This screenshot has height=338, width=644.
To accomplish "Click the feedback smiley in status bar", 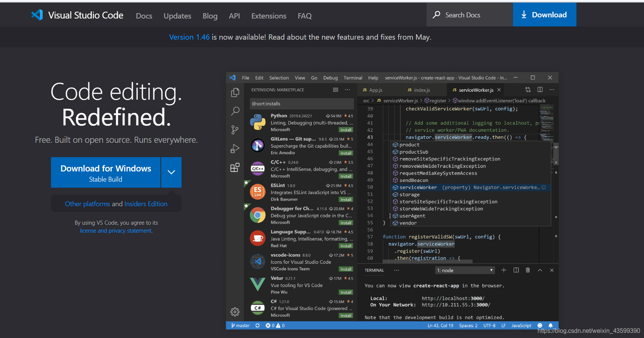I will pyautogui.click(x=540, y=326).
